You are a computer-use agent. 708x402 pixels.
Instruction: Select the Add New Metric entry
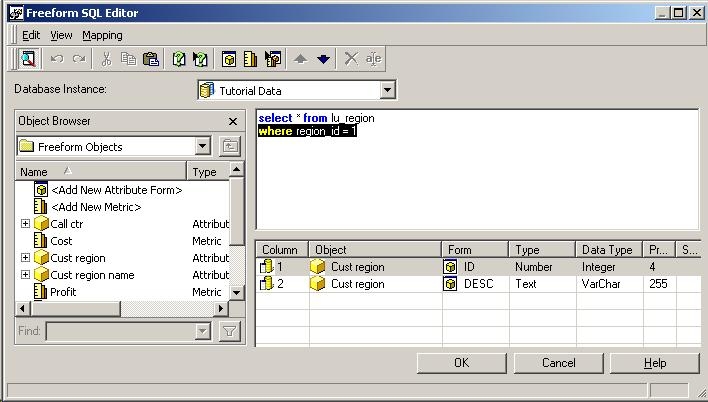click(x=96, y=207)
